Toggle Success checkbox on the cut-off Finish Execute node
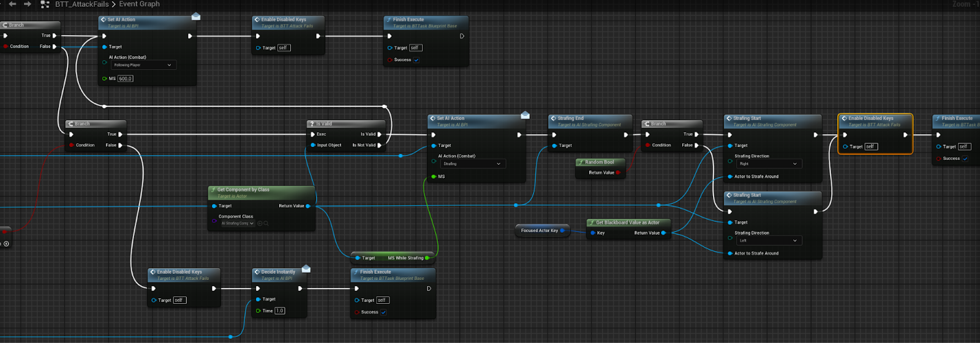This screenshot has width=980, height=343. [x=965, y=159]
